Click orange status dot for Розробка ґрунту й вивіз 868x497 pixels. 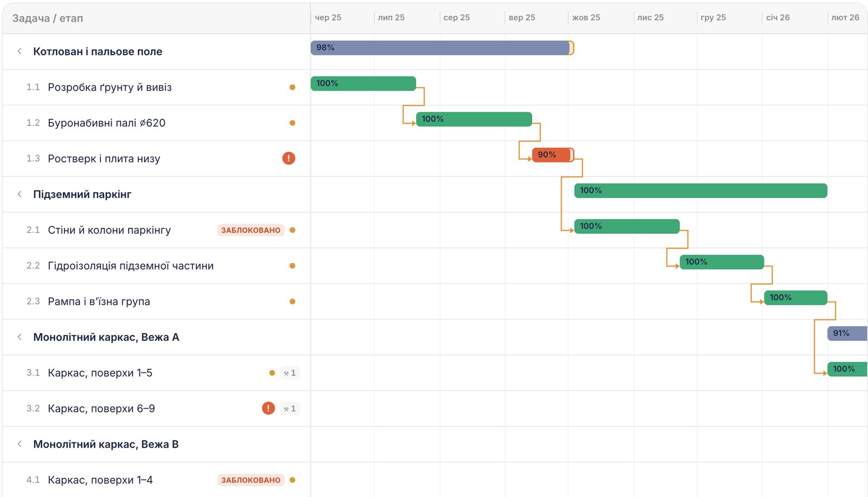(x=292, y=87)
